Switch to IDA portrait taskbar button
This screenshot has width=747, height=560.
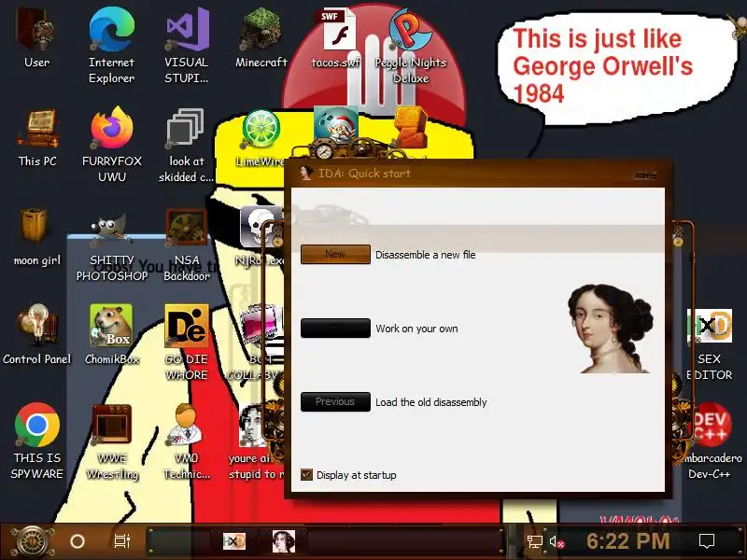pyautogui.click(x=284, y=541)
